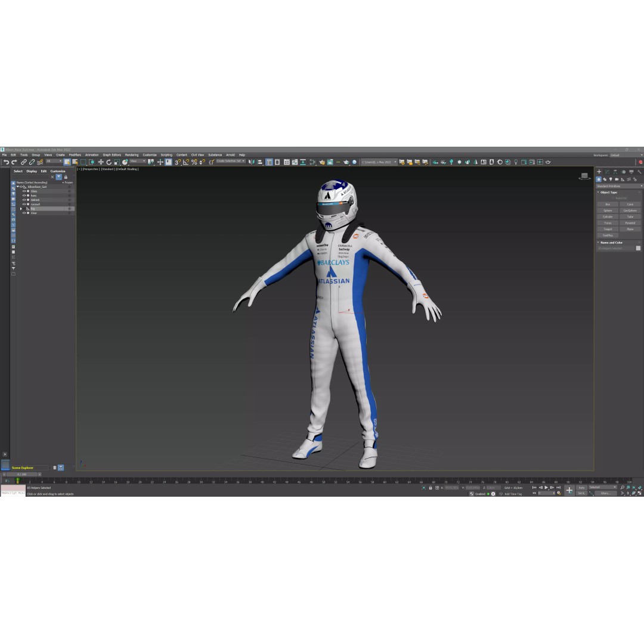Expand the Rig tree node
The image size is (644, 644).
[x=21, y=209]
